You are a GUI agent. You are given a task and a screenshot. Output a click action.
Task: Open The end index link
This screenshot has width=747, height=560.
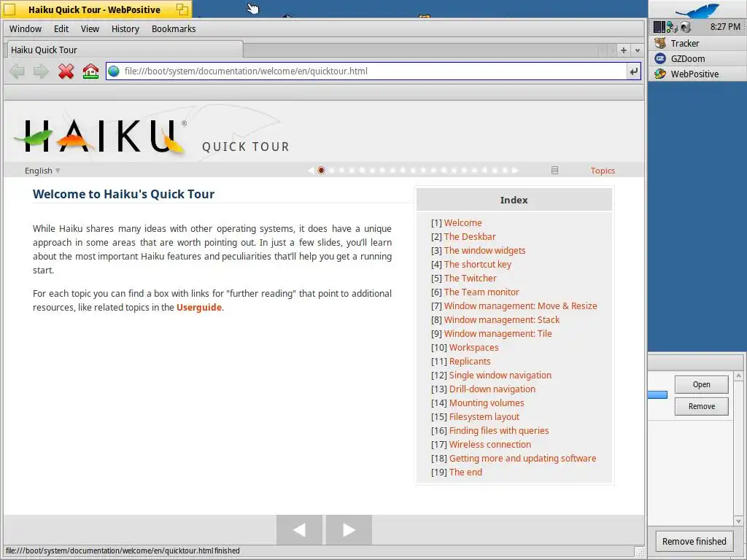(x=465, y=472)
